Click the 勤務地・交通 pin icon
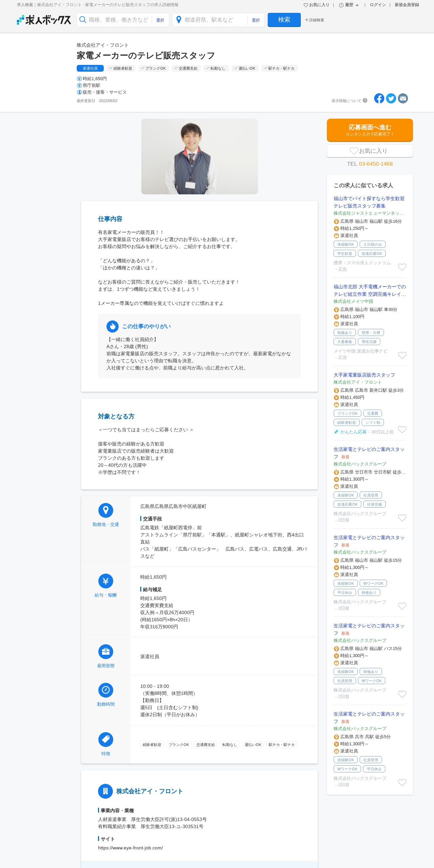434x868 pixels. pos(106,510)
